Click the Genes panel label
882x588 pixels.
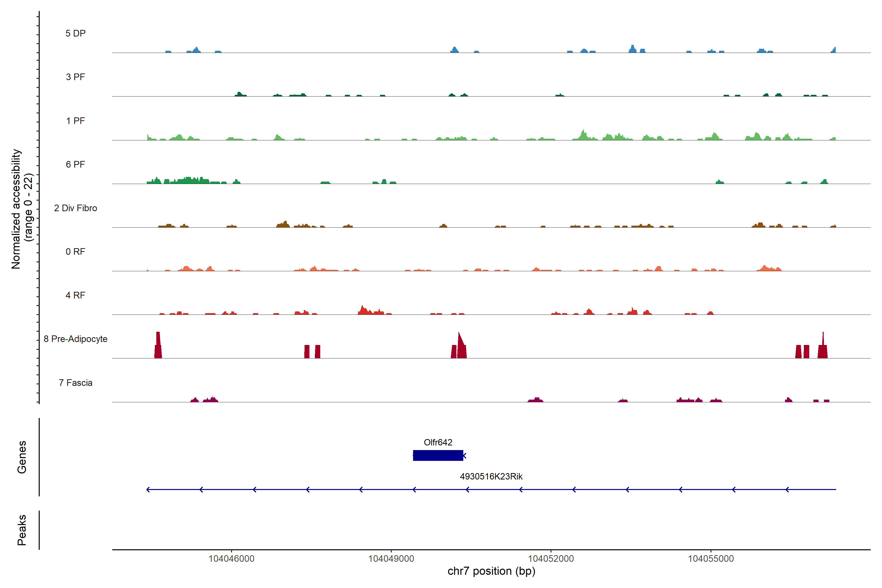pos(22,457)
